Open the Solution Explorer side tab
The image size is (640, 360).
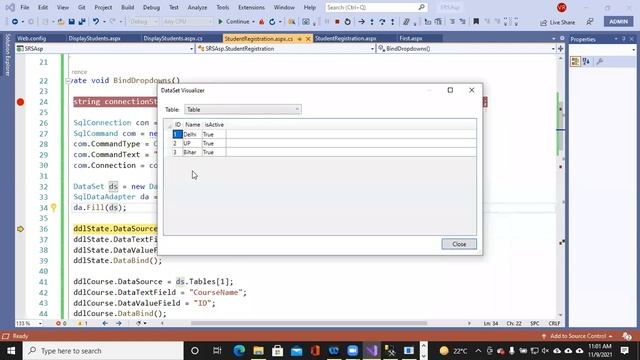7,55
